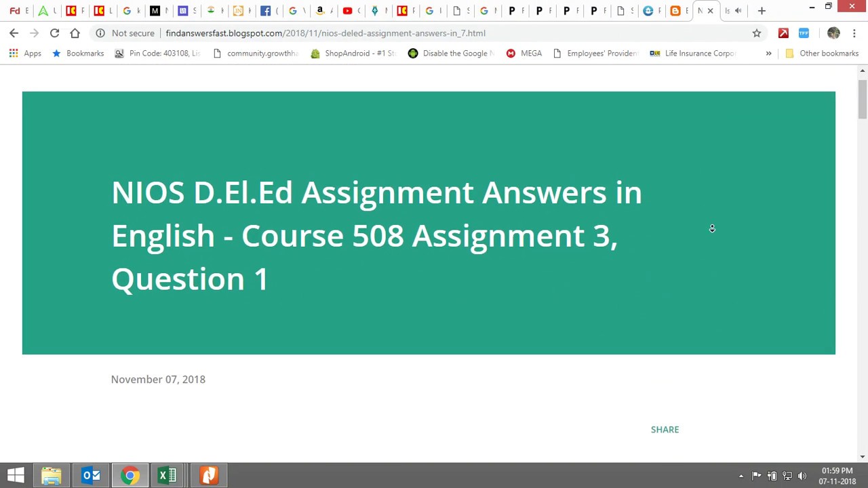This screenshot has width=868, height=488.
Task: Switch to the YouTube tab
Action: pyautogui.click(x=348, y=11)
